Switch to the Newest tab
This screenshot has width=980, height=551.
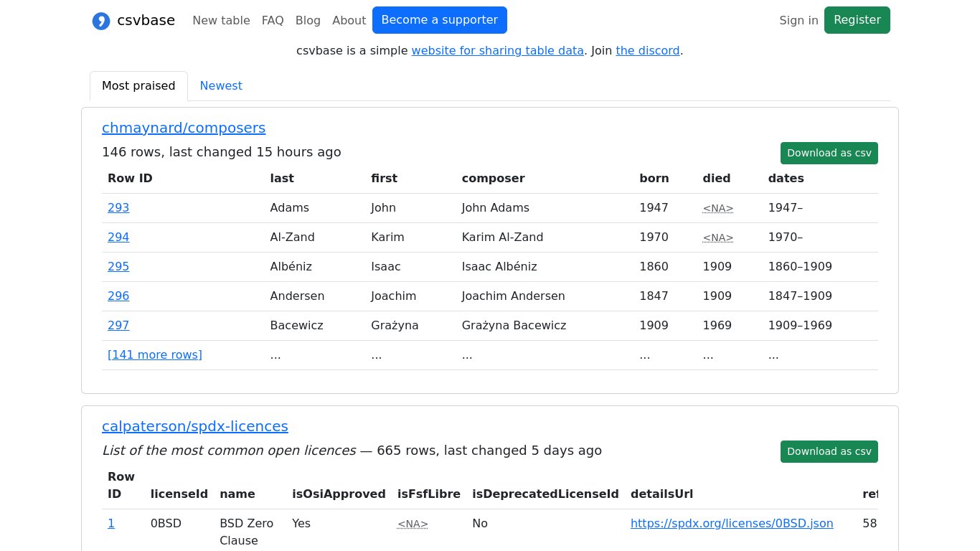point(221,86)
